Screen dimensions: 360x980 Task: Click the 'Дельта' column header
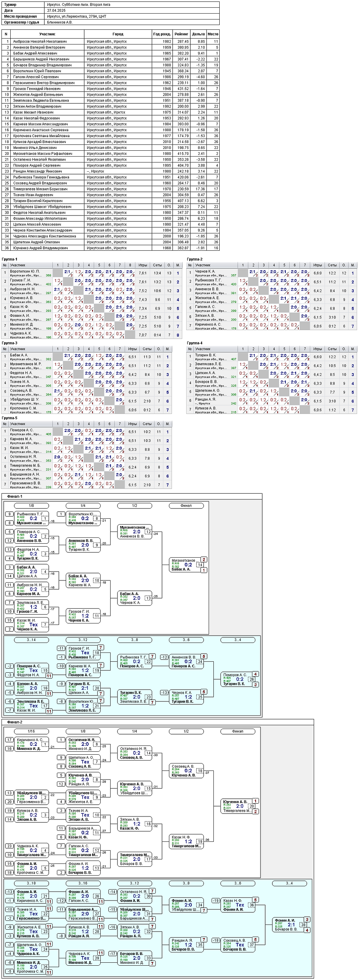[198, 34]
